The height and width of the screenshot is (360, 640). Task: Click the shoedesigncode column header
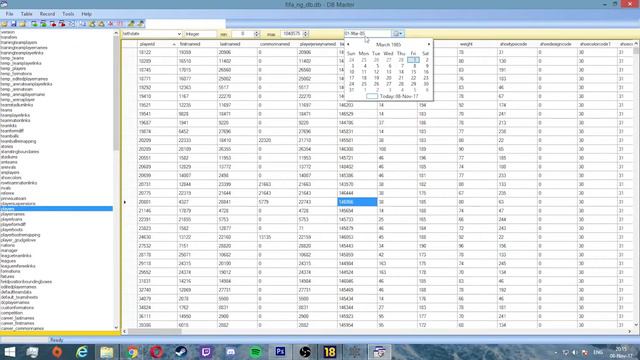[x=558, y=44]
